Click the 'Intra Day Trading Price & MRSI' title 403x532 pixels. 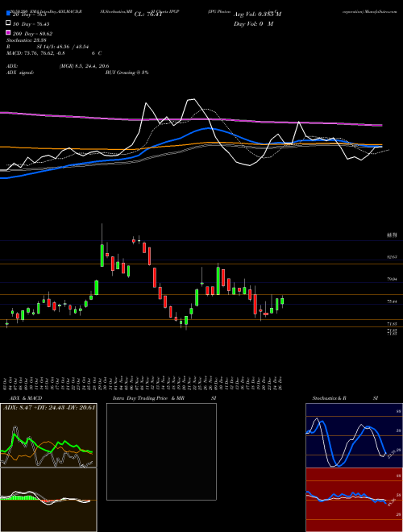pos(164,398)
